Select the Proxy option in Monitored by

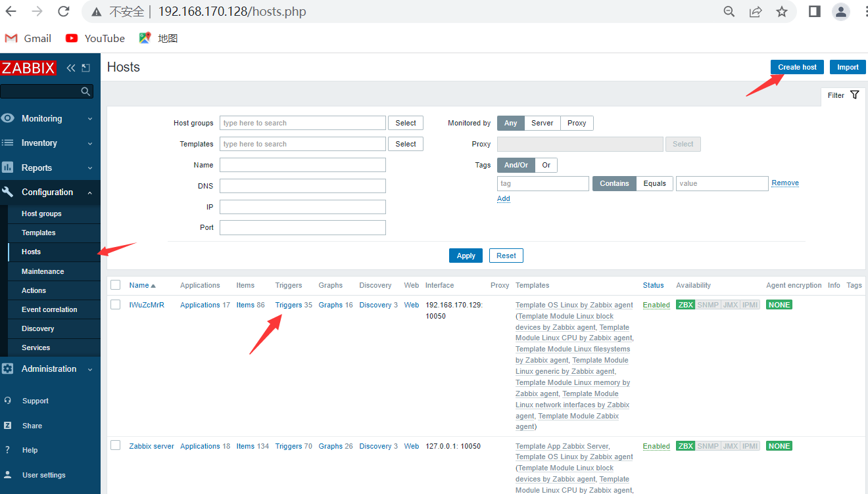(x=577, y=123)
